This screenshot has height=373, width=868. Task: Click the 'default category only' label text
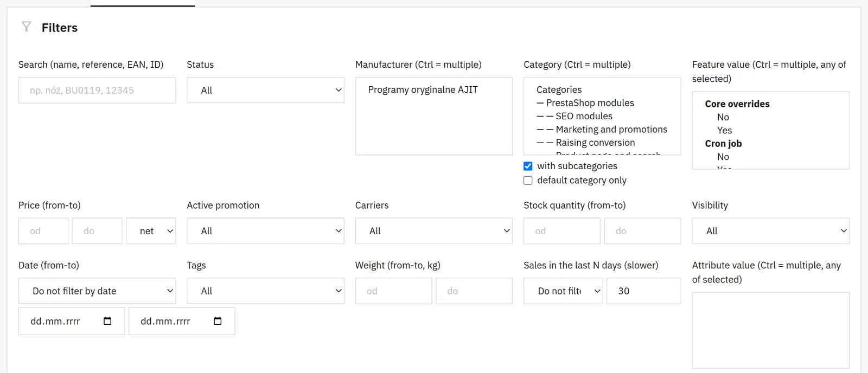pyautogui.click(x=582, y=180)
